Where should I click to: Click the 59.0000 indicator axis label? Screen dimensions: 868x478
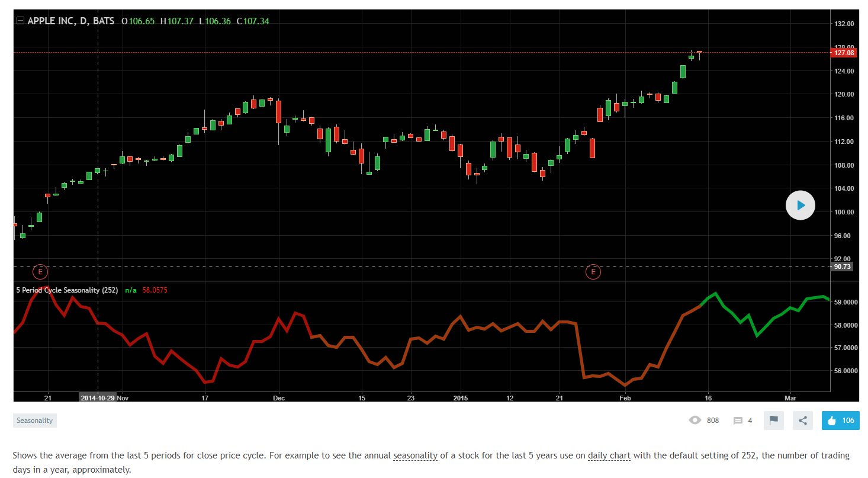tap(846, 302)
